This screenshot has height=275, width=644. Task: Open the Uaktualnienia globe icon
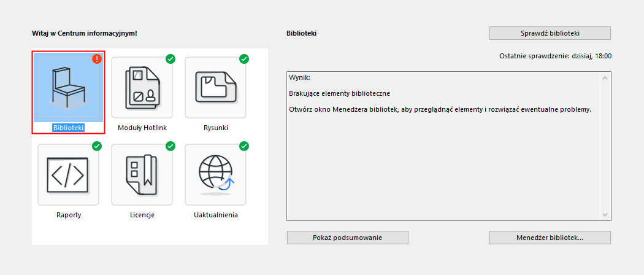click(215, 174)
